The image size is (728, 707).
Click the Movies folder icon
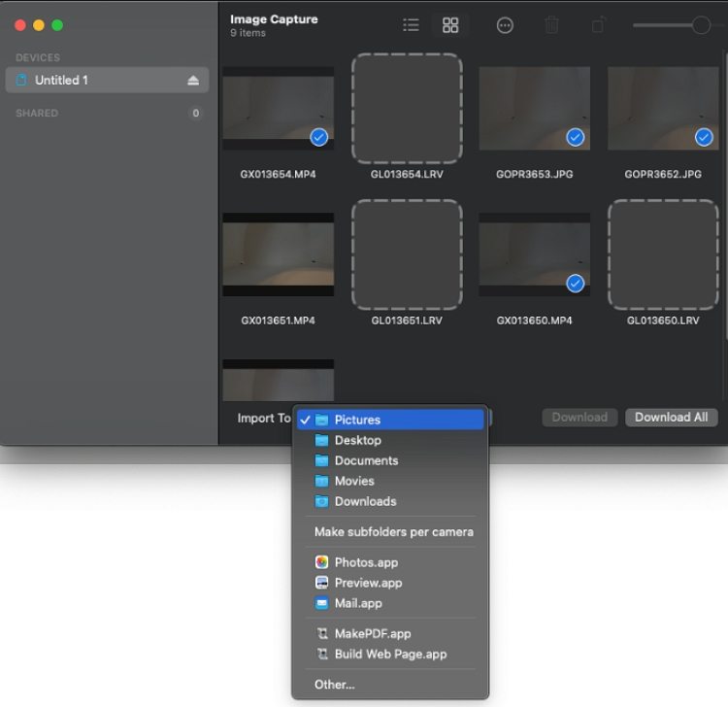[321, 481]
